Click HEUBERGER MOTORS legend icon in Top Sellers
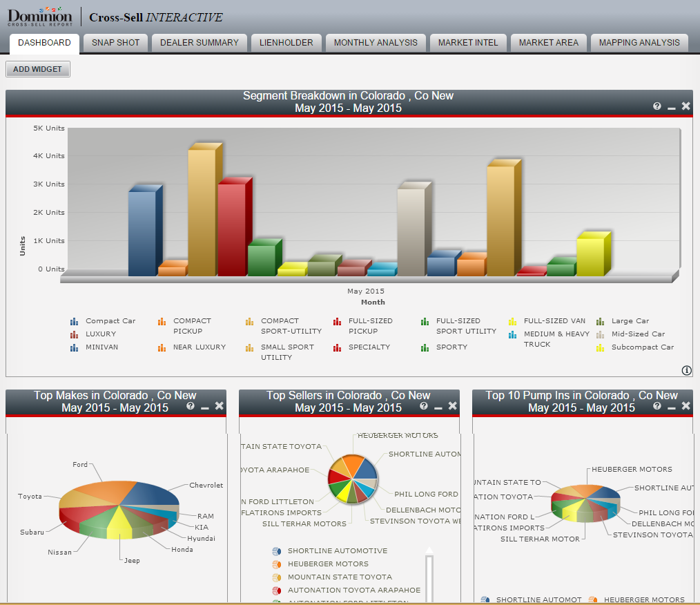 (277, 564)
